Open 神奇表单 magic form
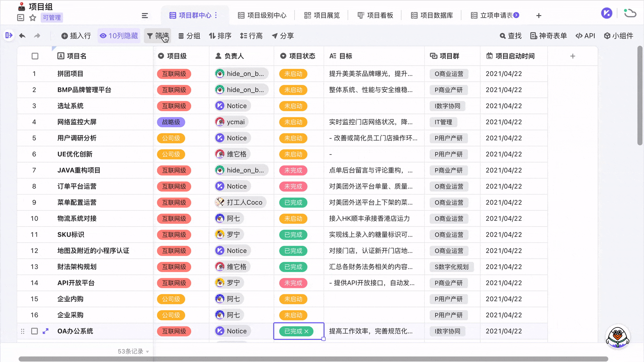This screenshot has width=644, height=362. [548, 36]
